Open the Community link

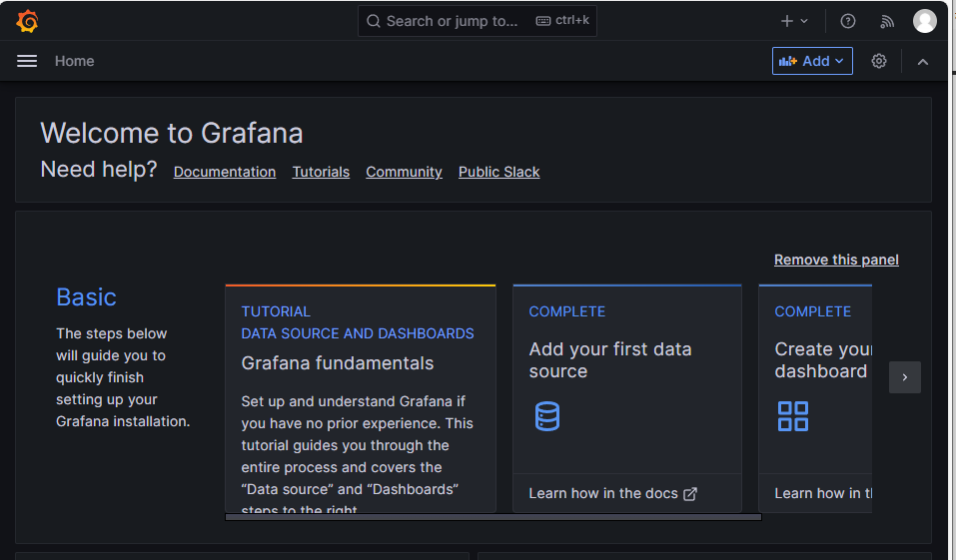404,172
